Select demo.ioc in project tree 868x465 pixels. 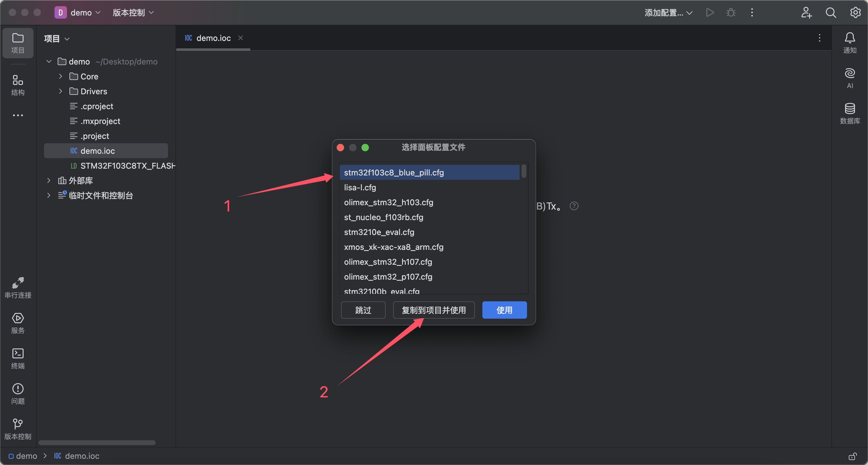(x=106, y=150)
